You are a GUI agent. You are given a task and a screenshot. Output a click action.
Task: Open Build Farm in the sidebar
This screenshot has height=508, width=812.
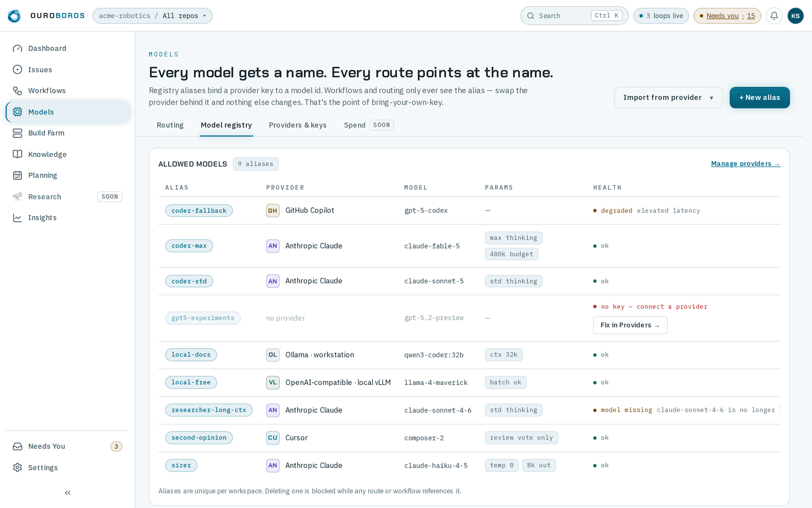coord(68,133)
